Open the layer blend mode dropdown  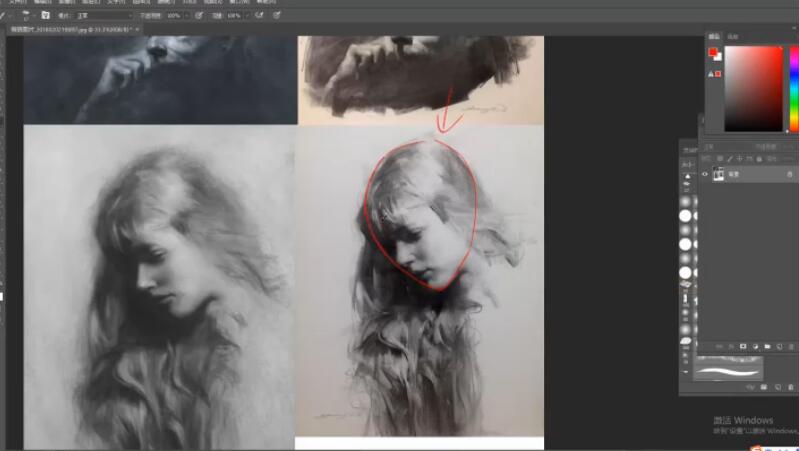(724, 147)
